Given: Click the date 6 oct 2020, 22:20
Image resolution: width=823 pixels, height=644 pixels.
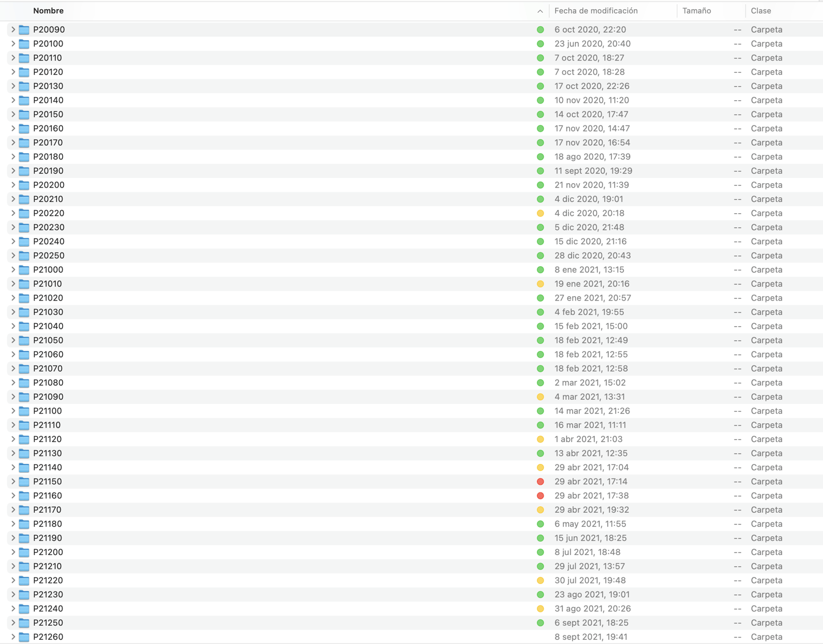Looking at the screenshot, I should (x=590, y=29).
